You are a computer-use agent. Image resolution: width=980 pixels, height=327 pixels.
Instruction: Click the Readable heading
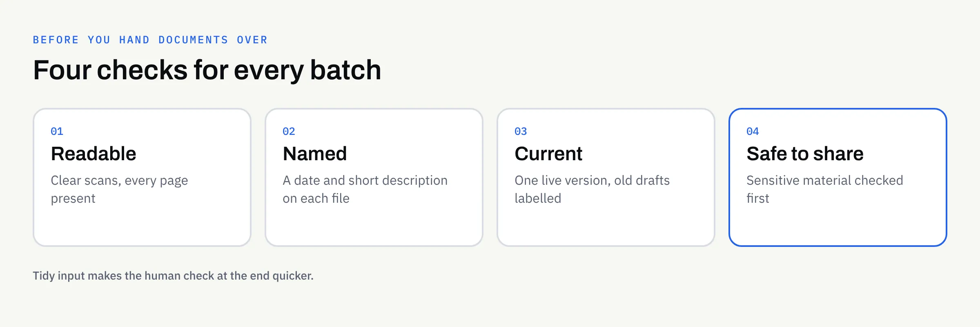tap(94, 154)
